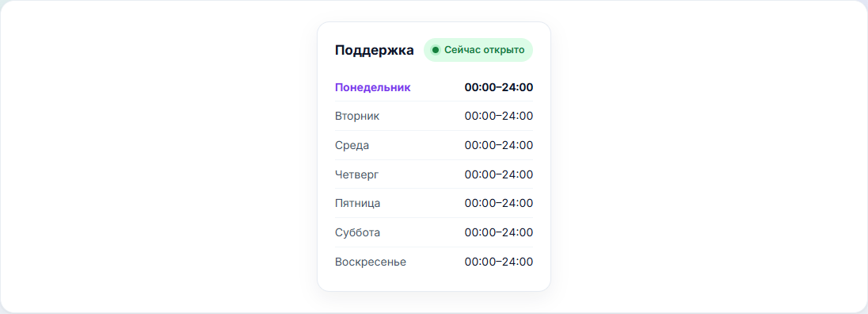Click Monday's bold 00:00 opening time
The image size is (868, 314).
(480, 87)
